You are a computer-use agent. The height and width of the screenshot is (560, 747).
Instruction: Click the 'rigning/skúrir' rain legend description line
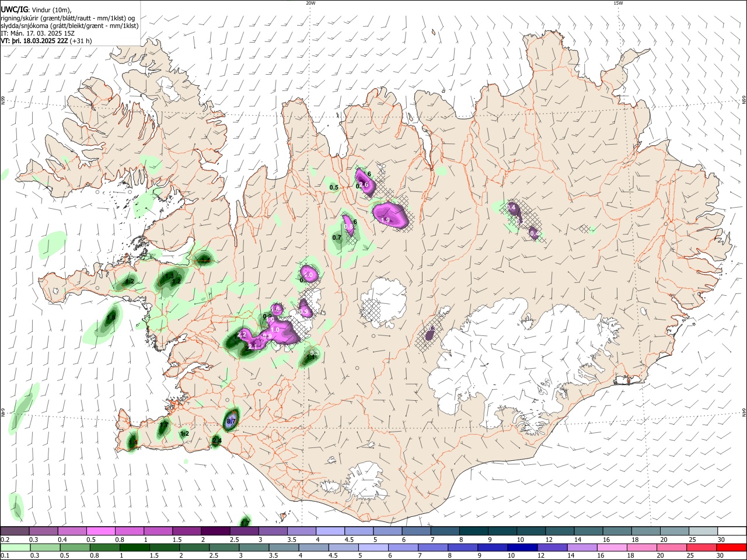pos(69,17)
